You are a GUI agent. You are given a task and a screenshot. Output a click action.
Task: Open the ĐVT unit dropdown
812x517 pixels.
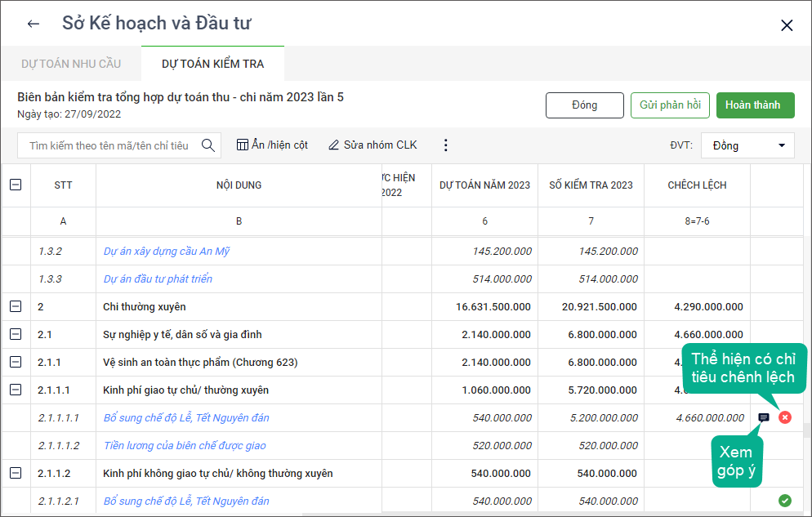(x=747, y=145)
